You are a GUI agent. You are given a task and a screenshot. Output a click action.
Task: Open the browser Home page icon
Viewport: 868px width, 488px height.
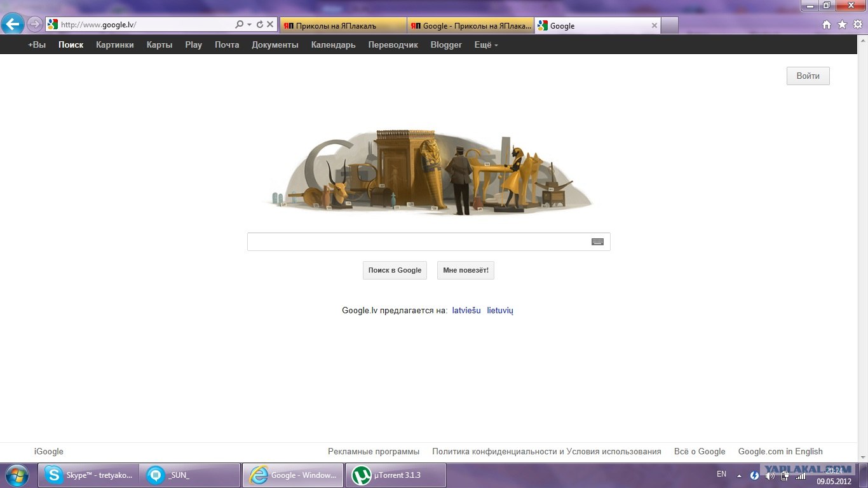coord(827,25)
